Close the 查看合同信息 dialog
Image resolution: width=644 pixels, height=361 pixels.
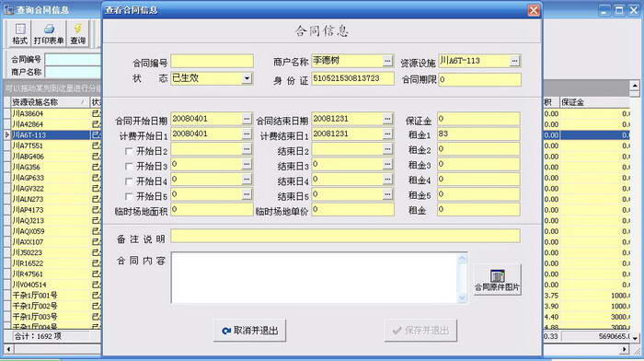(x=533, y=10)
